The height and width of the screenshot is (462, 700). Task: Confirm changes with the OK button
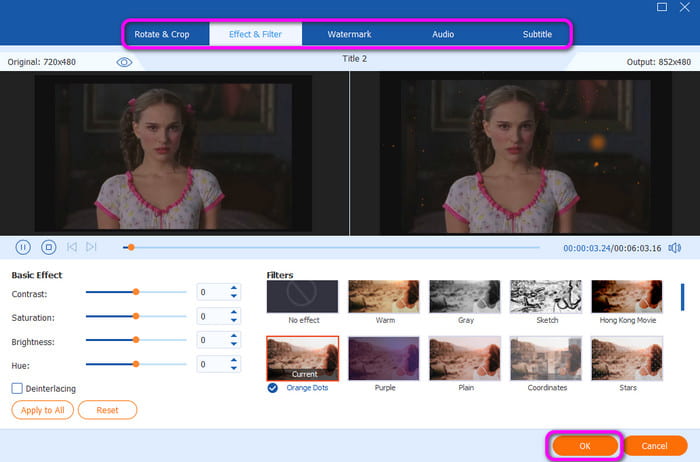point(585,445)
